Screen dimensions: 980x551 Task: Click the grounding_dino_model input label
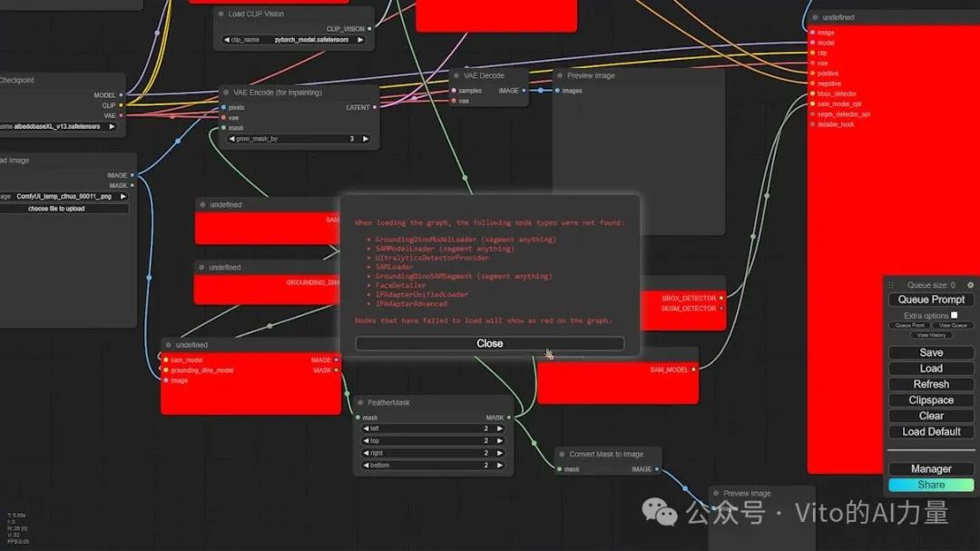pos(201,370)
